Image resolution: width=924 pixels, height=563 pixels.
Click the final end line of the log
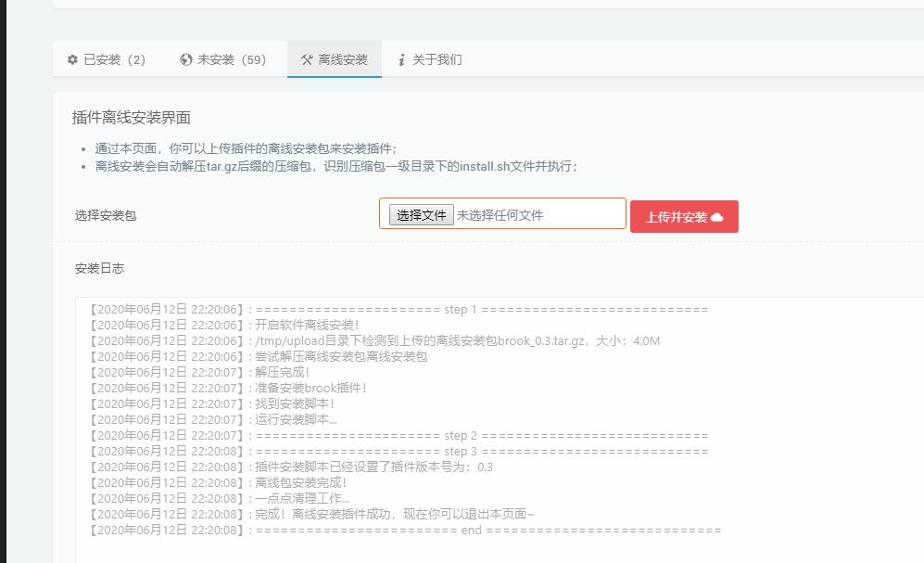pos(405,531)
